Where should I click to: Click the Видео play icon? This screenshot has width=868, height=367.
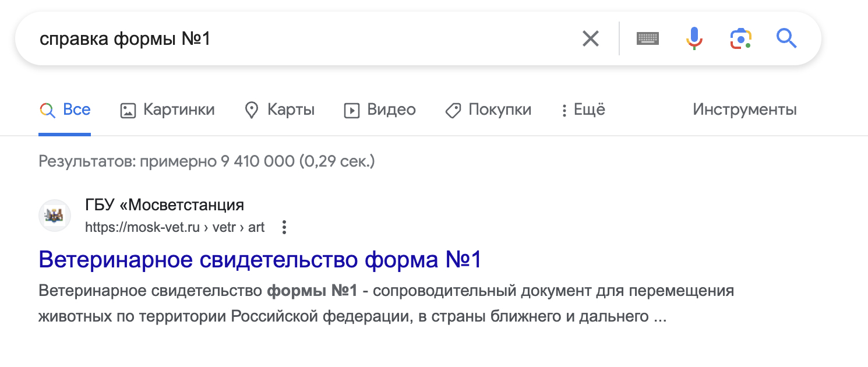[352, 110]
